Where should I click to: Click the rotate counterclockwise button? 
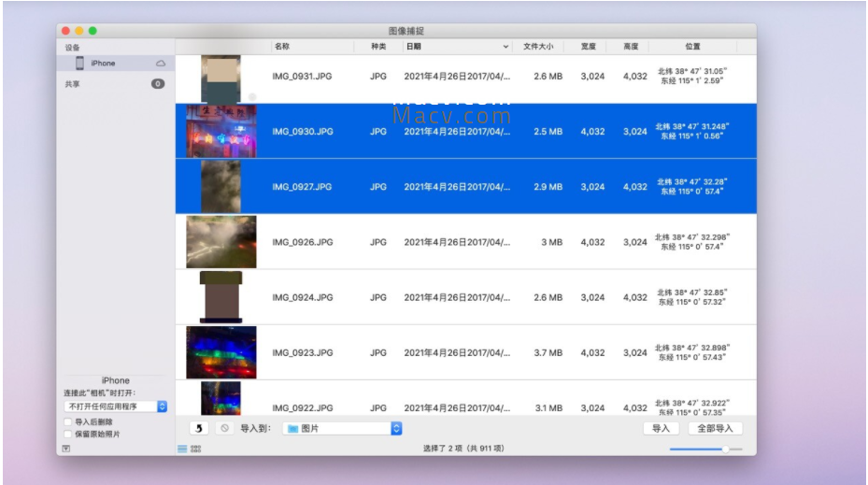coord(199,428)
